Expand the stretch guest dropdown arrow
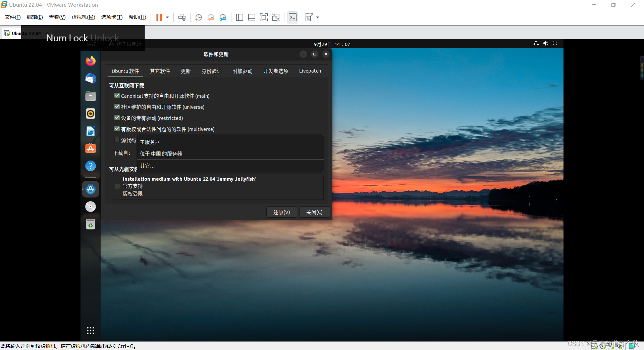The image size is (644, 350). point(318,17)
